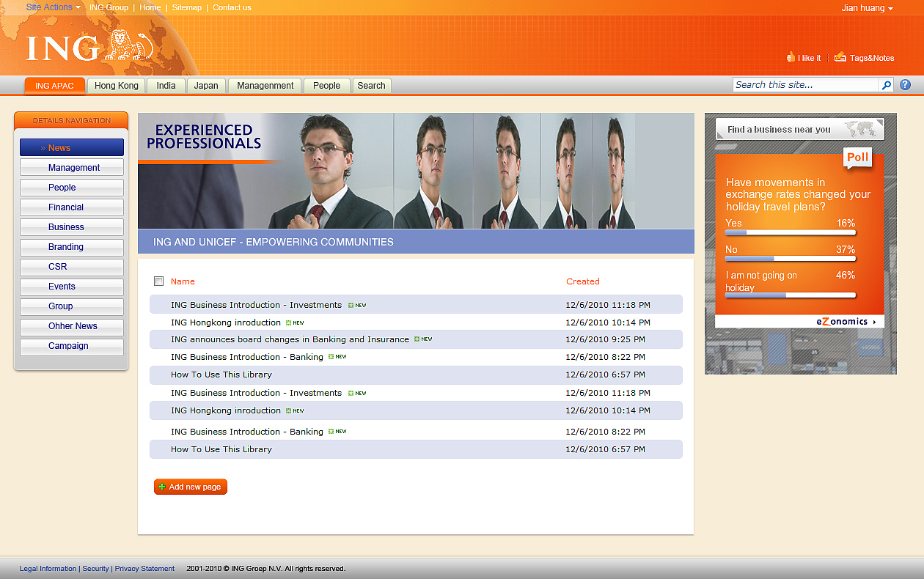Open the Jian huang user menu

point(867,8)
